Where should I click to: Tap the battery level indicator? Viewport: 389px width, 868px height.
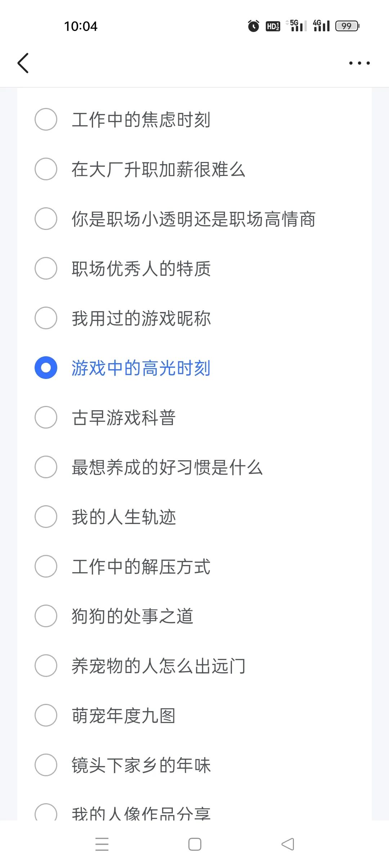[347, 26]
